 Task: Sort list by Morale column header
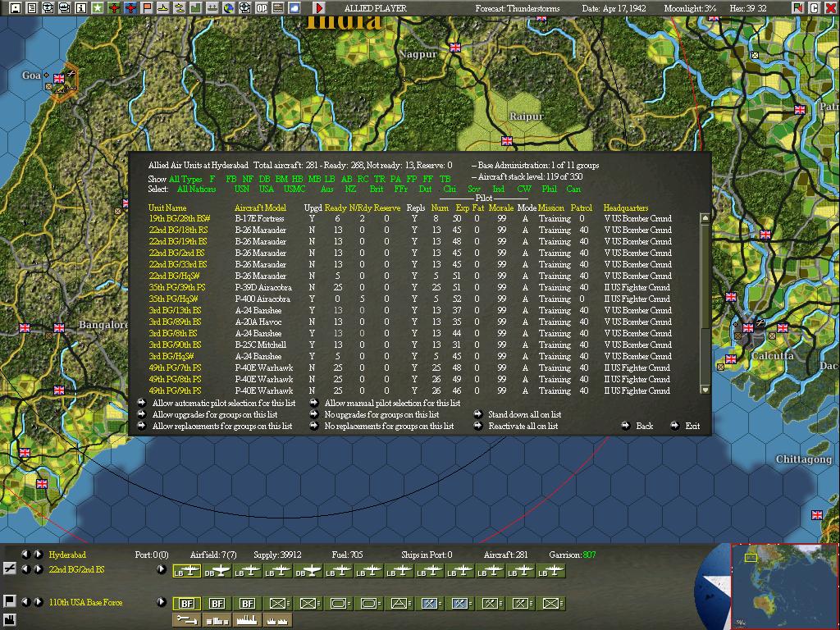click(501, 208)
